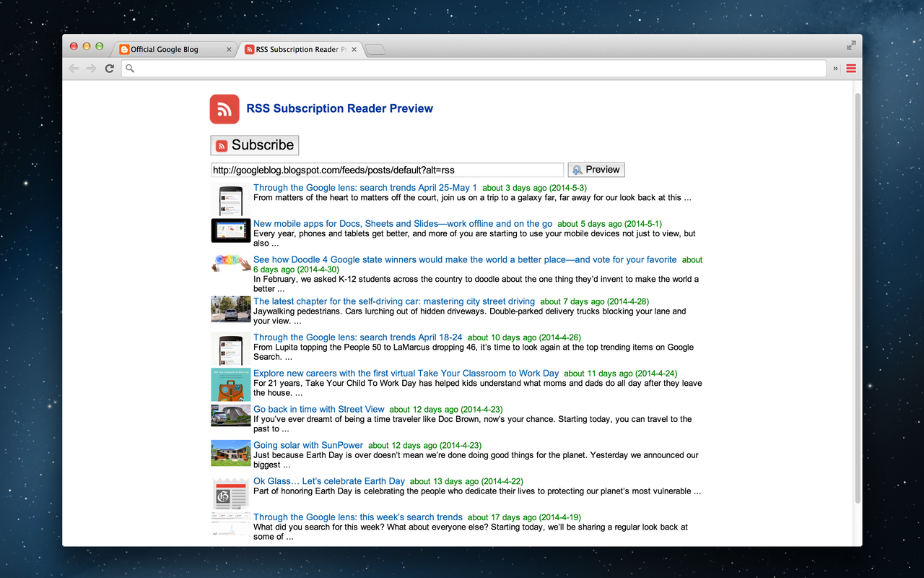Viewport: 924px width, 578px height.
Task: Close the RSS Subscription Reader tab
Action: [354, 50]
